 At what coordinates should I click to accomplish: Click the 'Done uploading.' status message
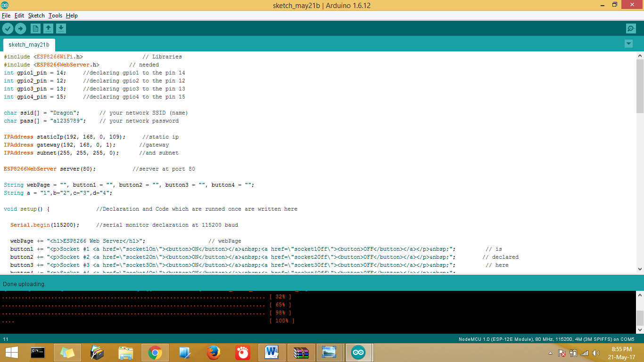tap(24, 284)
